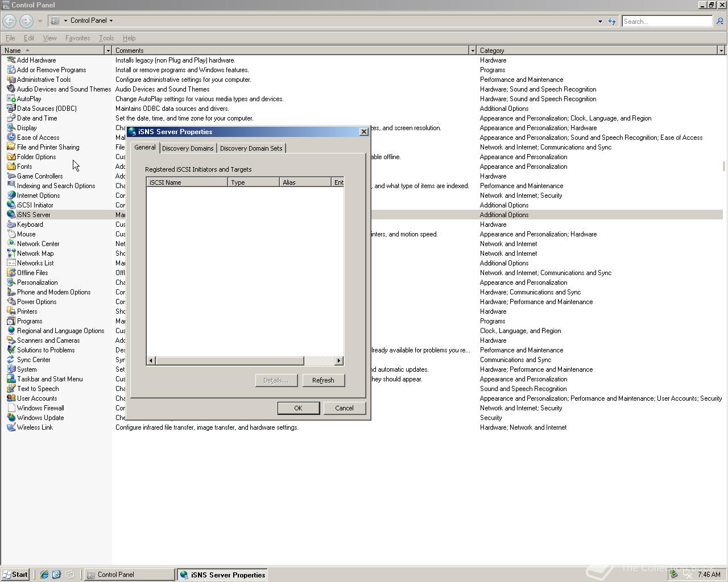Open Windows Firewall icon
Screen dimensions: 728x582
pos(11,408)
